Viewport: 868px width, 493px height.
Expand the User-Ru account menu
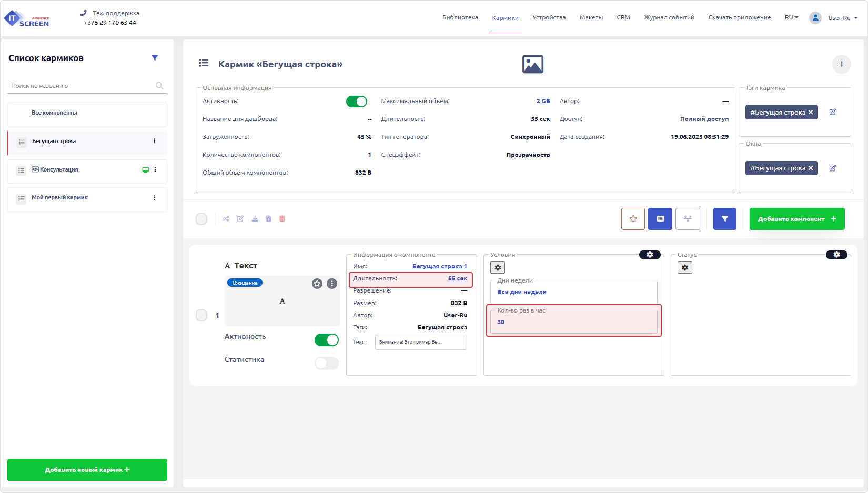[842, 18]
